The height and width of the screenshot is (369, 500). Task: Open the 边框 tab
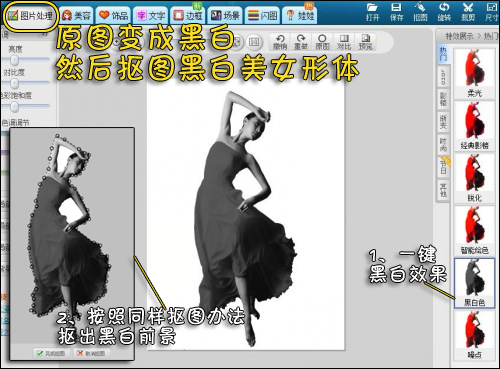click(x=188, y=15)
